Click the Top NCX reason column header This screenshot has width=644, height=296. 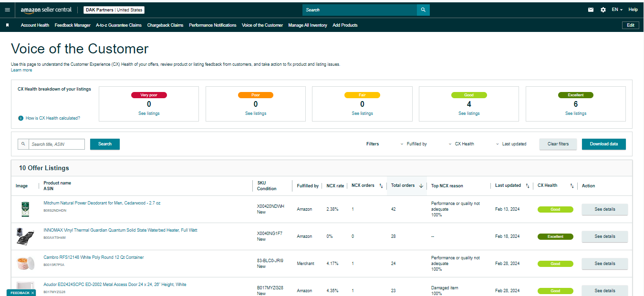[x=447, y=186]
